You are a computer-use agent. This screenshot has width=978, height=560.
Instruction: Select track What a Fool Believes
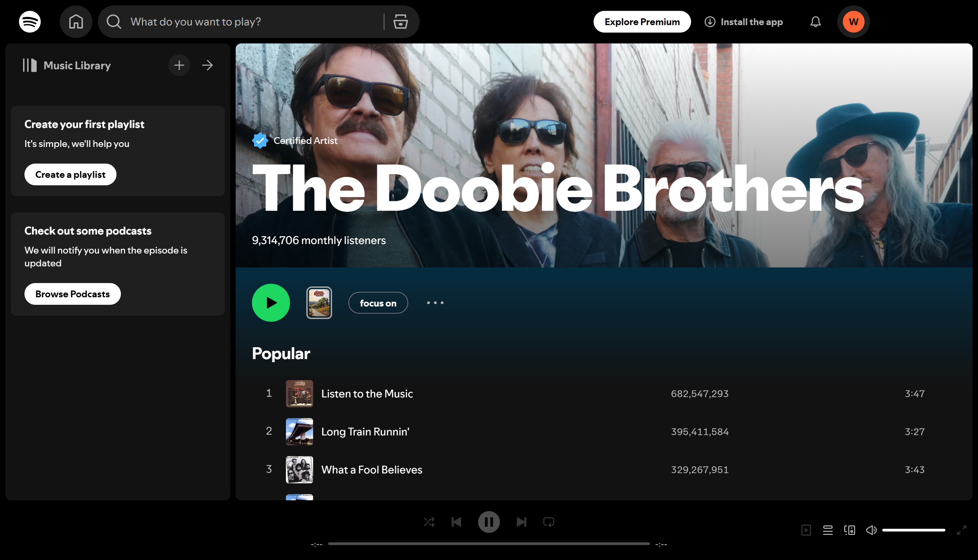point(372,470)
